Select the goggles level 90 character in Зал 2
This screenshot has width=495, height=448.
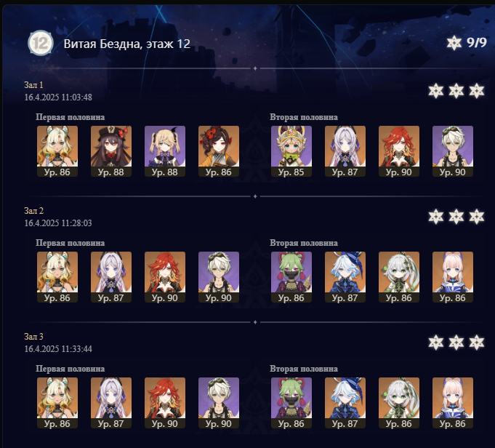point(219,277)
